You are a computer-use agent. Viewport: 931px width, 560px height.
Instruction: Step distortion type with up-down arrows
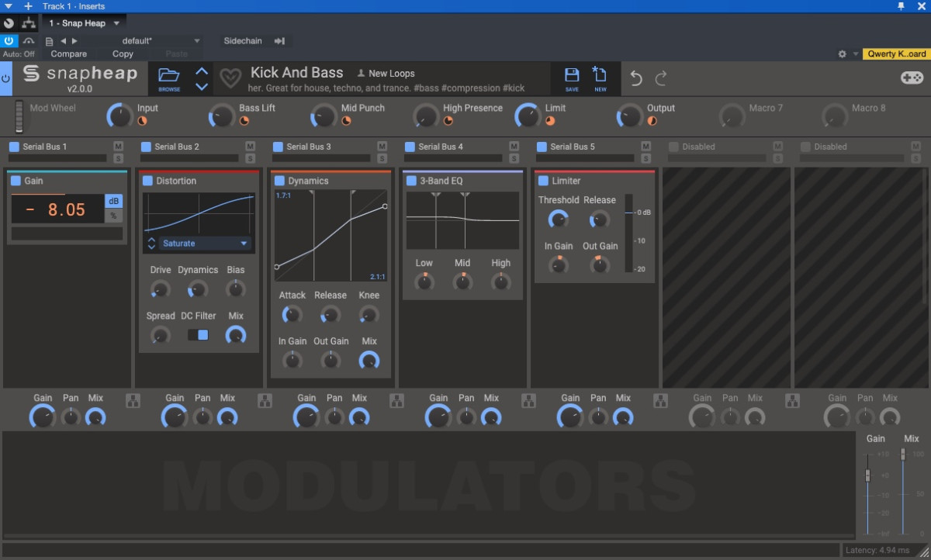click(x=151, y=244)
